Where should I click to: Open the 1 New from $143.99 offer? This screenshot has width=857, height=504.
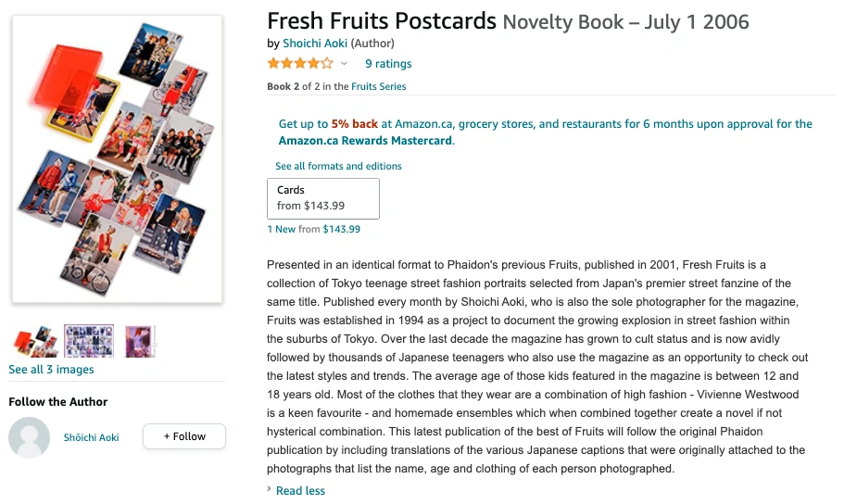[314, 229]
